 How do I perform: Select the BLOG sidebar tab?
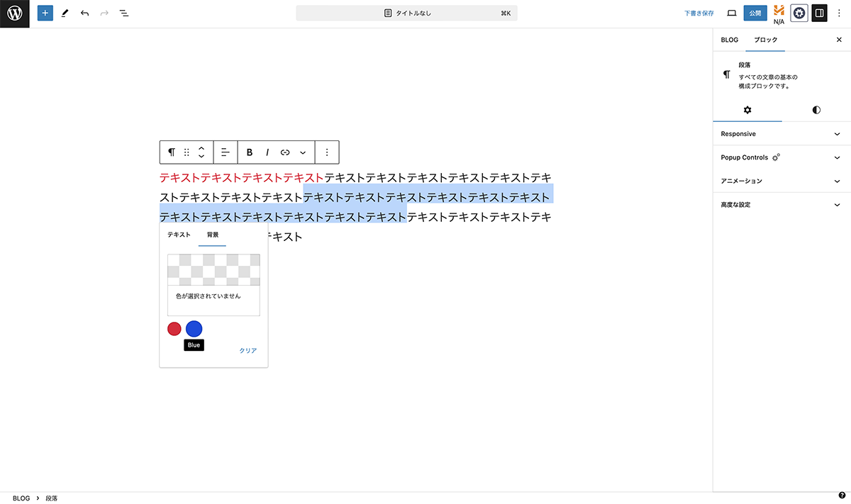(x=729, y=40)
